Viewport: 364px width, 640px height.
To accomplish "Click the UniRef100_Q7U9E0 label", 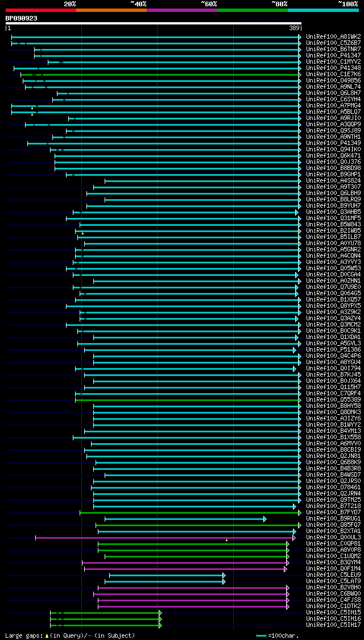I will tap(333, 287).
